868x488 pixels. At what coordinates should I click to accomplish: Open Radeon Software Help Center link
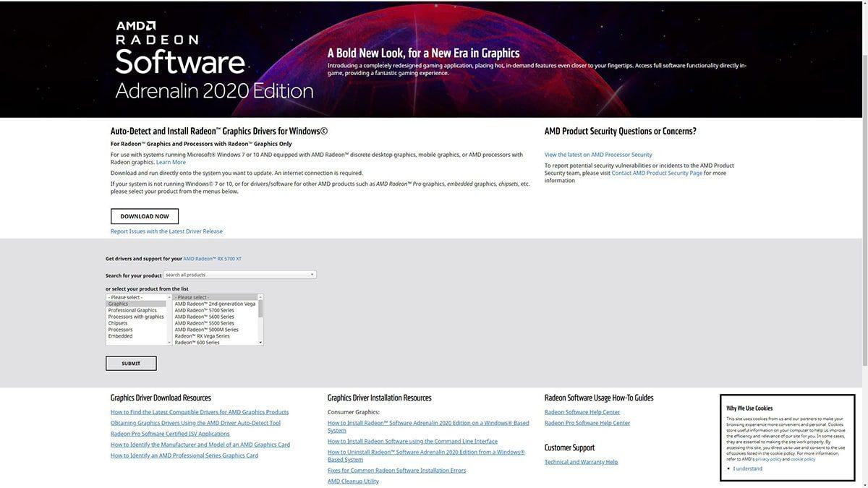coord(582,412)
